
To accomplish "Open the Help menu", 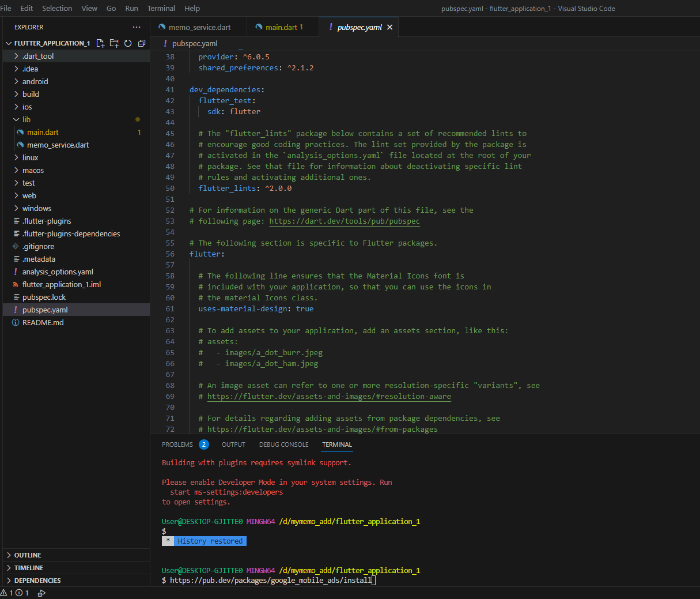I will pos(192,8).
